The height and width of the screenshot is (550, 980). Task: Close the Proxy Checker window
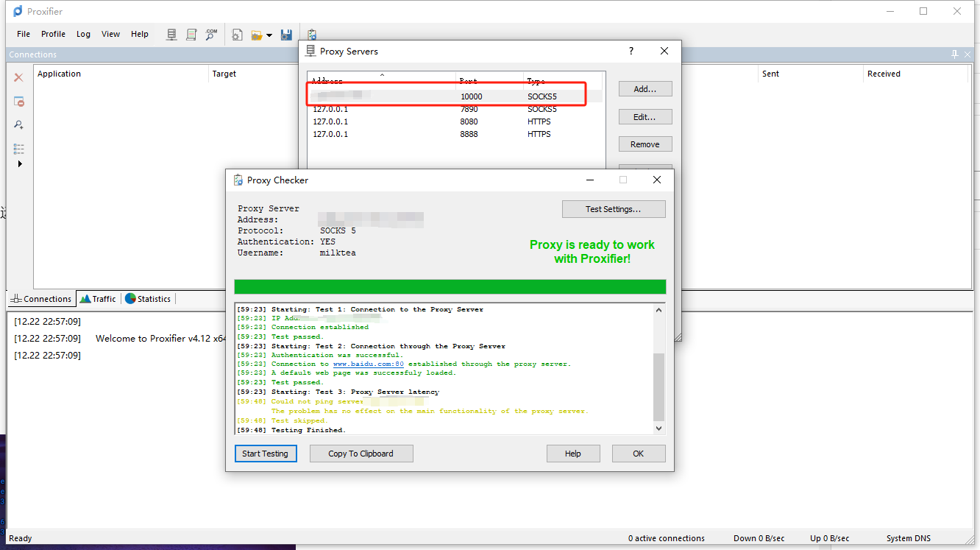657,180
